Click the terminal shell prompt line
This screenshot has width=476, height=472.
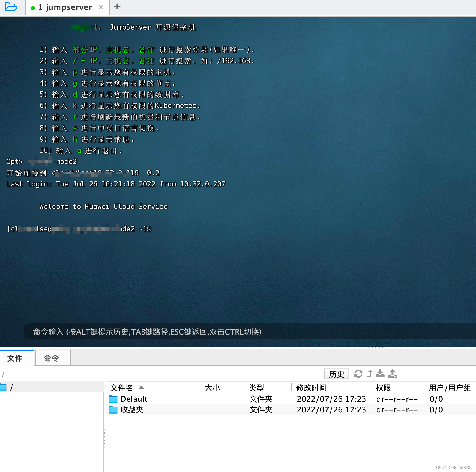coord(79,229)
